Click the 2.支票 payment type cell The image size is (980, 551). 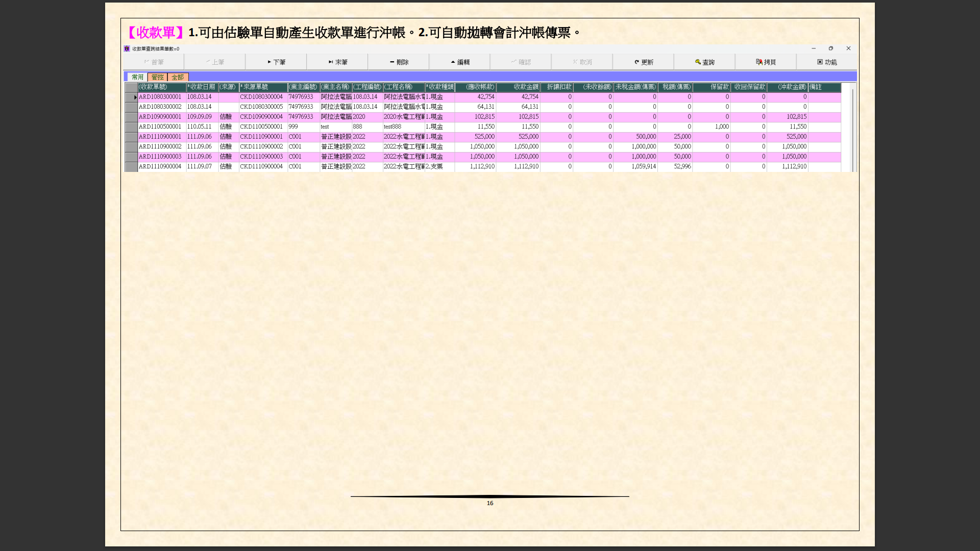pyautogui.click(x=439, y=167)
